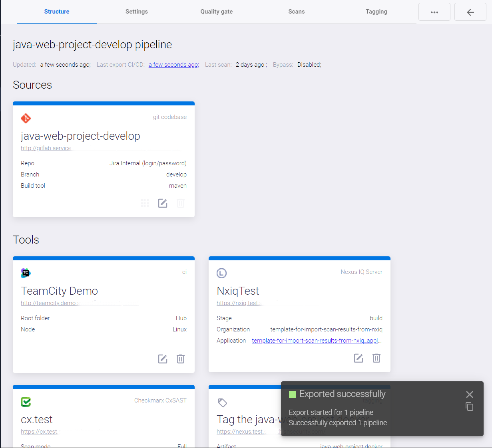Open the cx.test URL link
The height and width of the screenshot is (448, 492).
(x=39, y=432)
